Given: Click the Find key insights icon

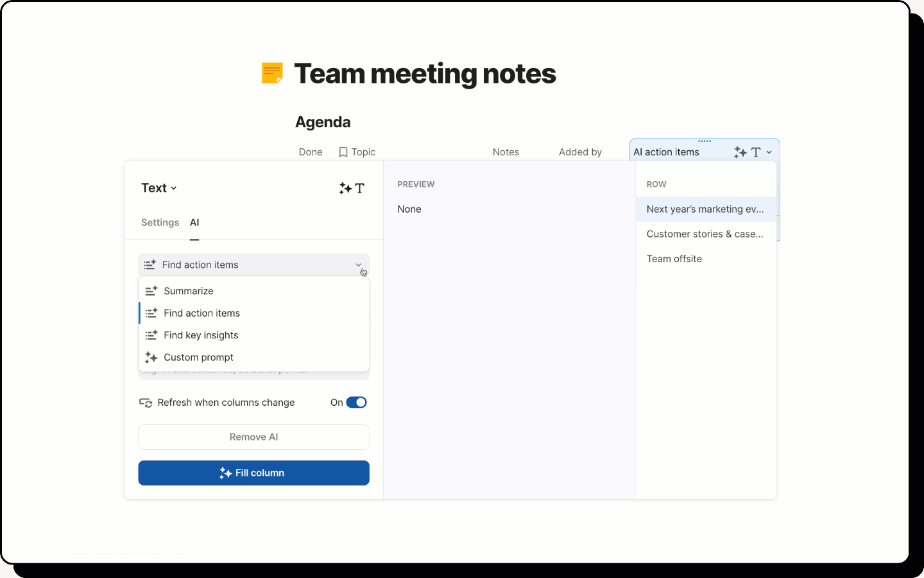Looking at the screenshot, I should point(151,335).
